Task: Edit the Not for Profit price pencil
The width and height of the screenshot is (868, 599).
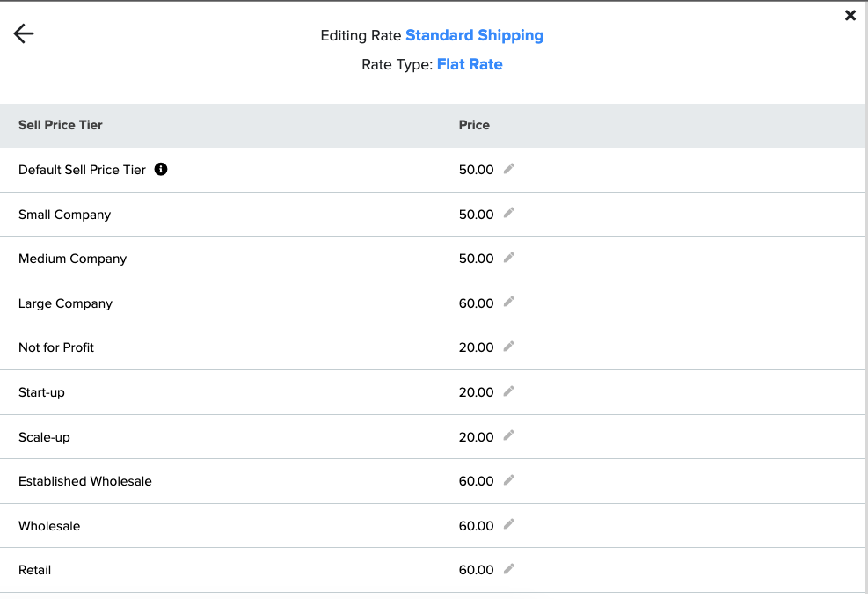Action: (508, 347)
